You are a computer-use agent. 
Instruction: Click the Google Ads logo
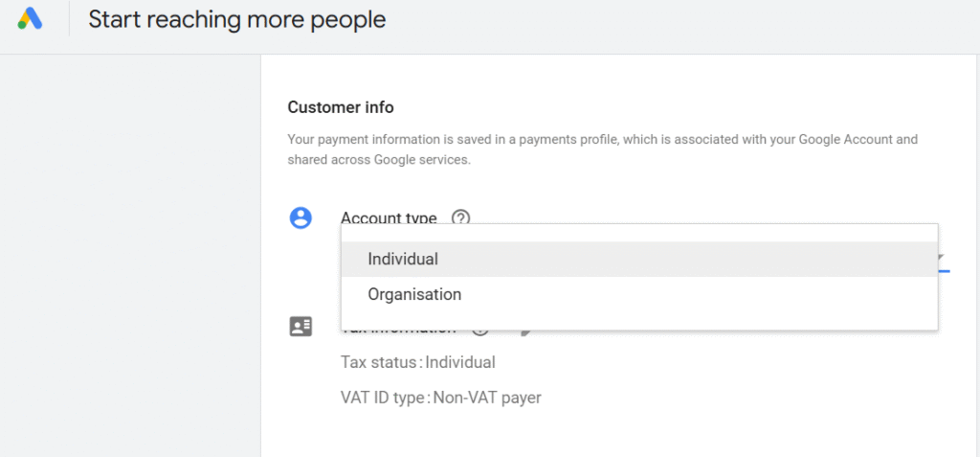click(29, 19)
